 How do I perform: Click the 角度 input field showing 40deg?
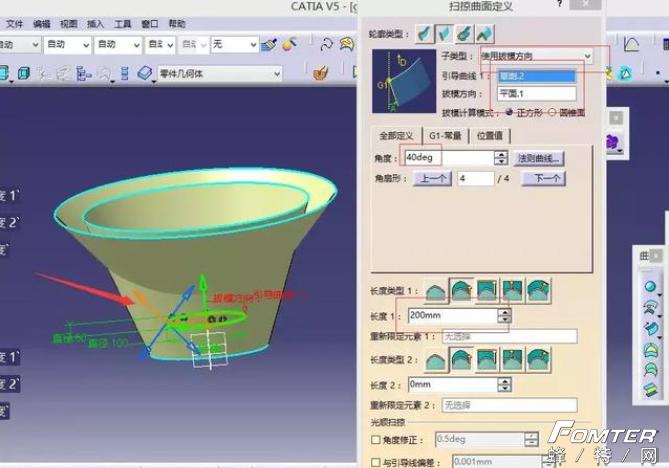(x=448, y=158)
